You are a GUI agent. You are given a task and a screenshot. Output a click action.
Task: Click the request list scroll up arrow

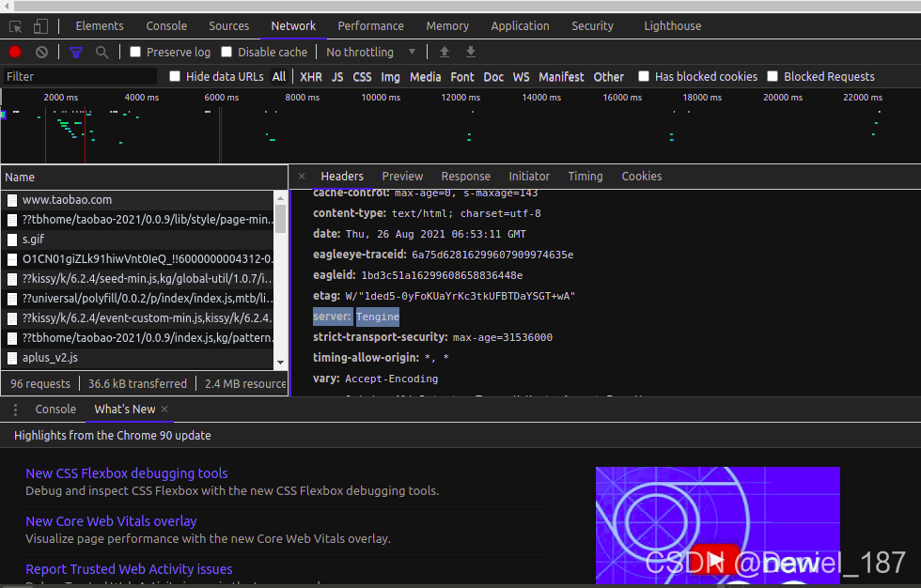[280, 198]
